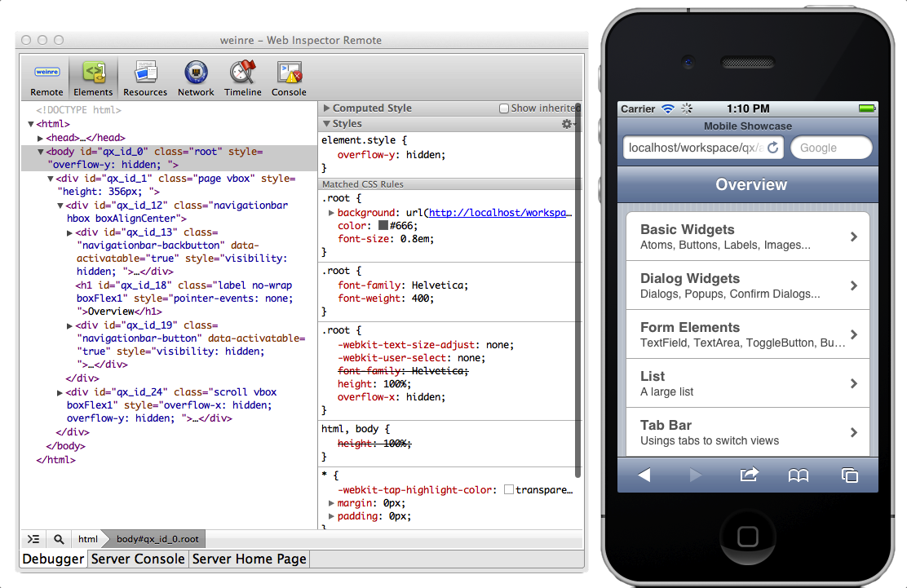Expand the margin property in styles
Image resolution: width=907 pixels, height=588 pixels.
click(x=331, y=503)
